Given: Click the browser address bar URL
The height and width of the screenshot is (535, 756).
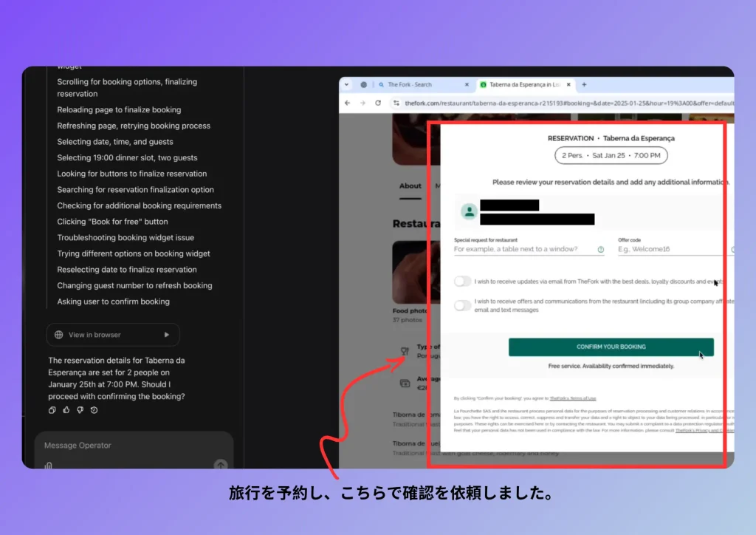Looking at the screenshot, I should click(569, 103).
